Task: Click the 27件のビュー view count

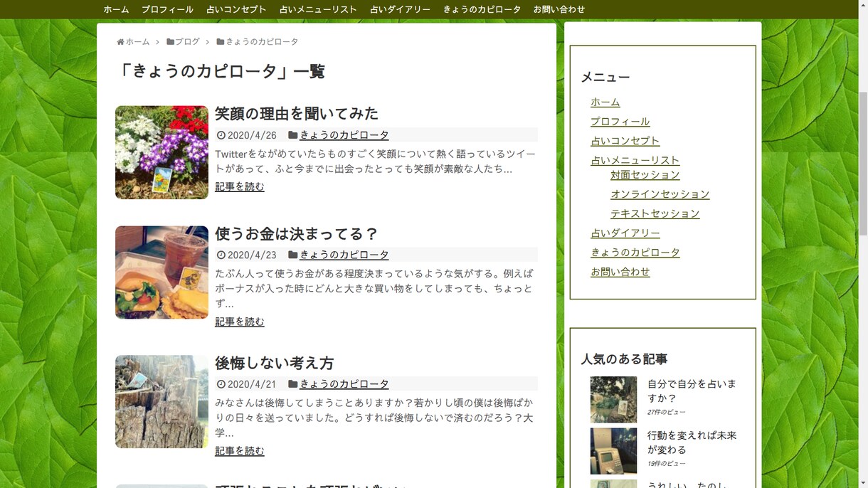Action: pyautogui.click(x=667, y=413)
